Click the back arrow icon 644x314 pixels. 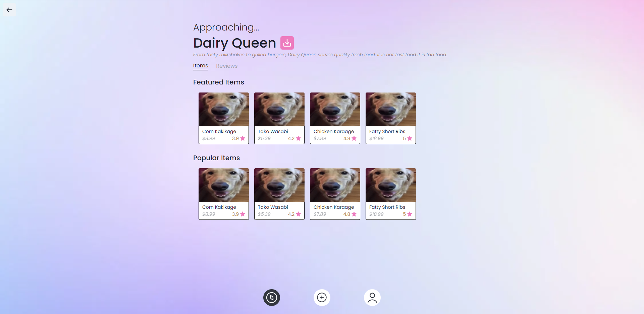pyautogui.click(x=9, y=10)
